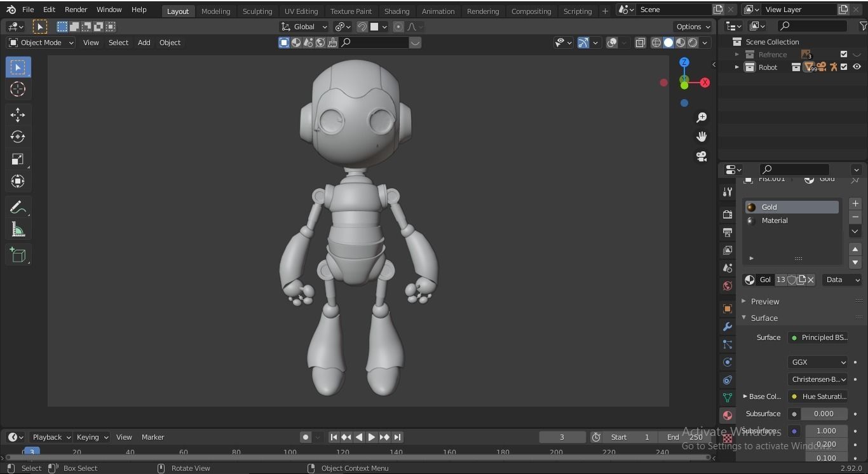The height and width of the screenshot is (474, 868).
Task: Open Keying popover in timeline
Action: (x=92, y=437)
